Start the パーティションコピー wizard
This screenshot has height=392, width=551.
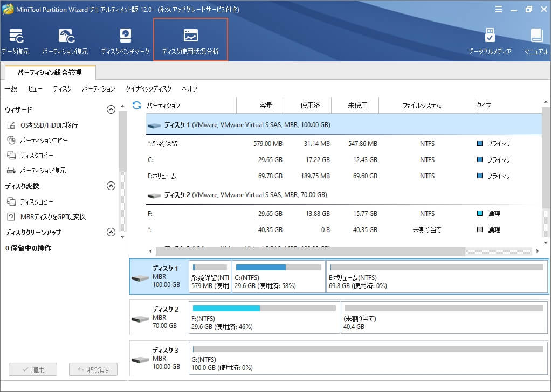37,141
